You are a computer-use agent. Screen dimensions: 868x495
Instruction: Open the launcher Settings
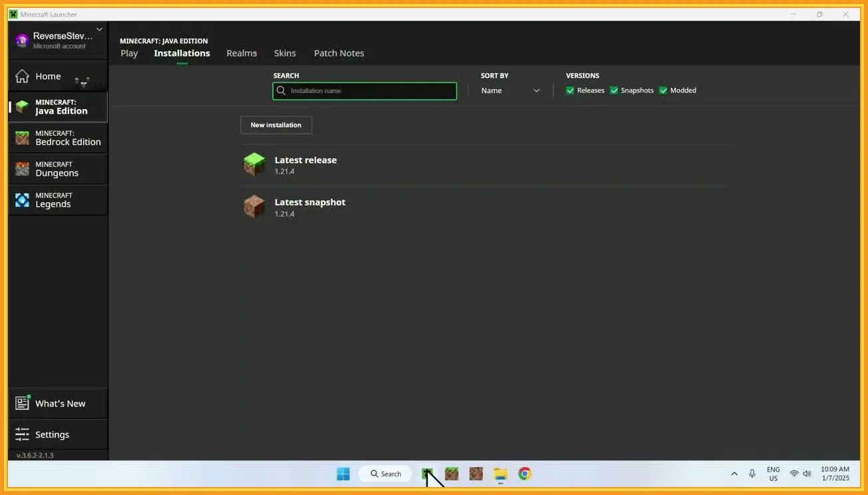[58, 434]
